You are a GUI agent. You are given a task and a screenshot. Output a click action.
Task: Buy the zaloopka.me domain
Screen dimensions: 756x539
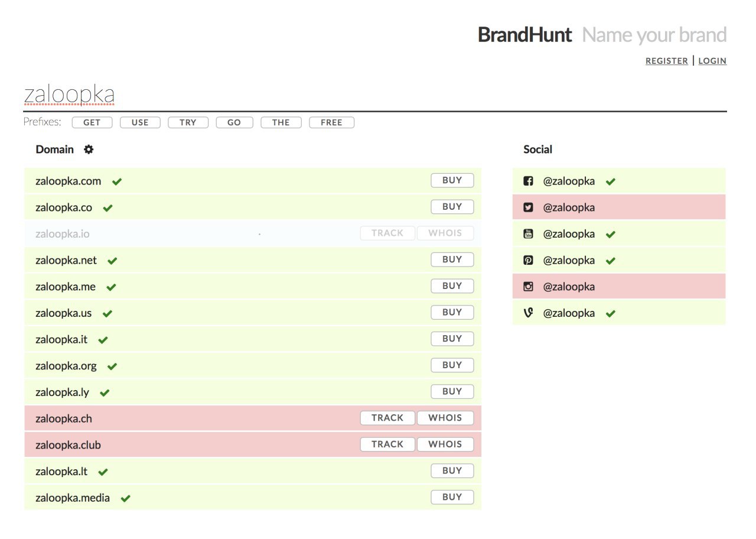pos(452,286)
